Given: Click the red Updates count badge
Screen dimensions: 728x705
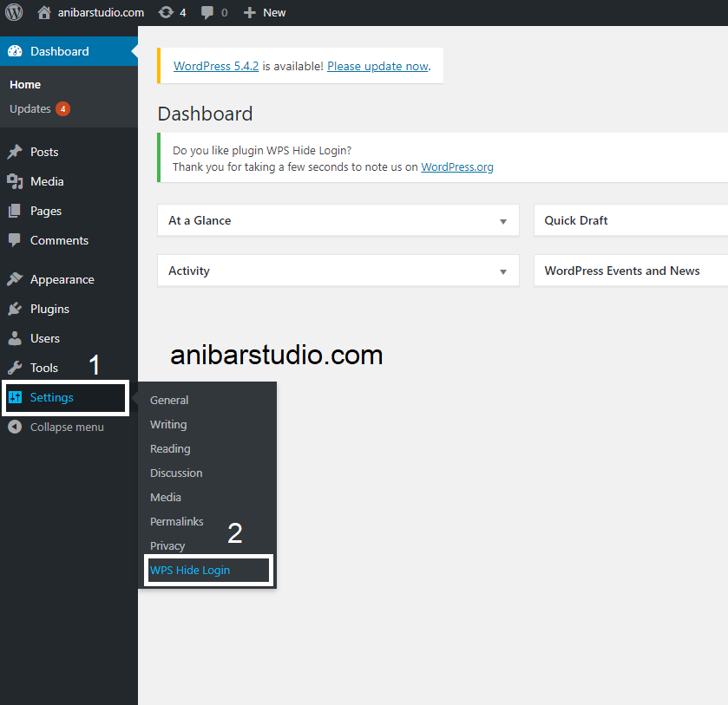Looking at the screenshot, I should click(62, 109).
